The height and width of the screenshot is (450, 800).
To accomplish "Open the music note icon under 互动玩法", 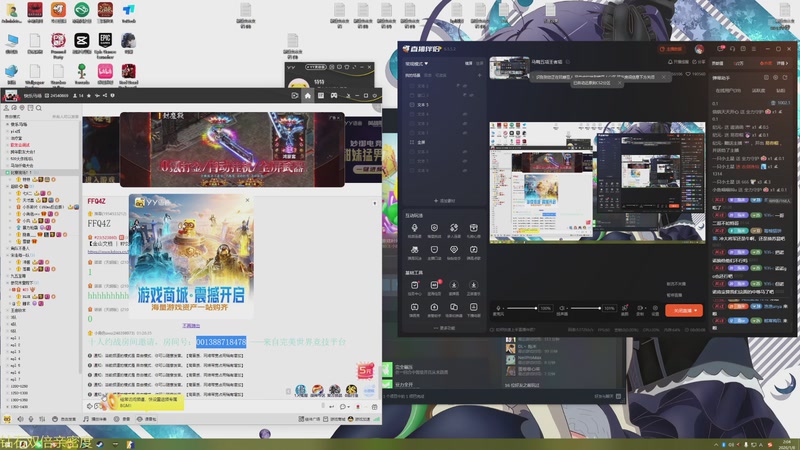I will tap(473, 250).
